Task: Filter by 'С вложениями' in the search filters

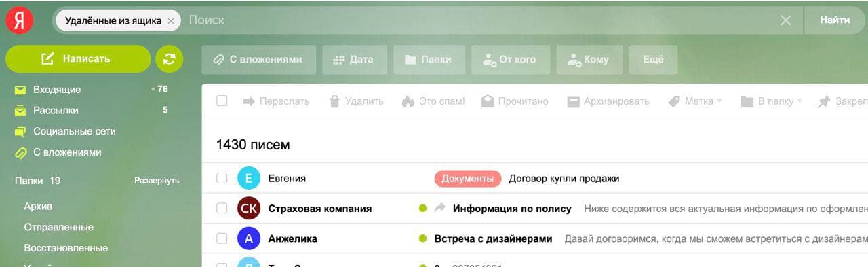Action: 259,60
